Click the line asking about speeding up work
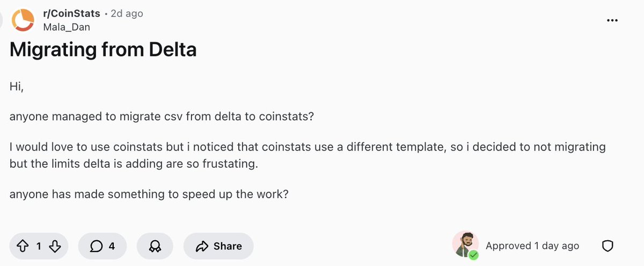The image size is (644, 266). [149, 194]
